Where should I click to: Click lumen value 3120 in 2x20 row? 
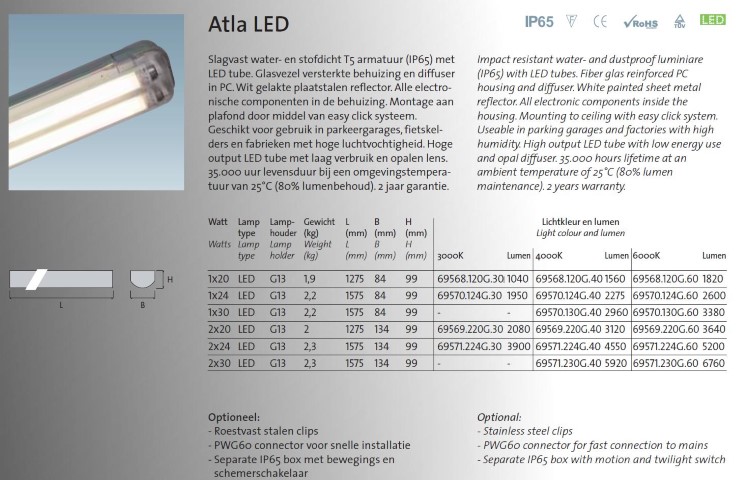616,329
